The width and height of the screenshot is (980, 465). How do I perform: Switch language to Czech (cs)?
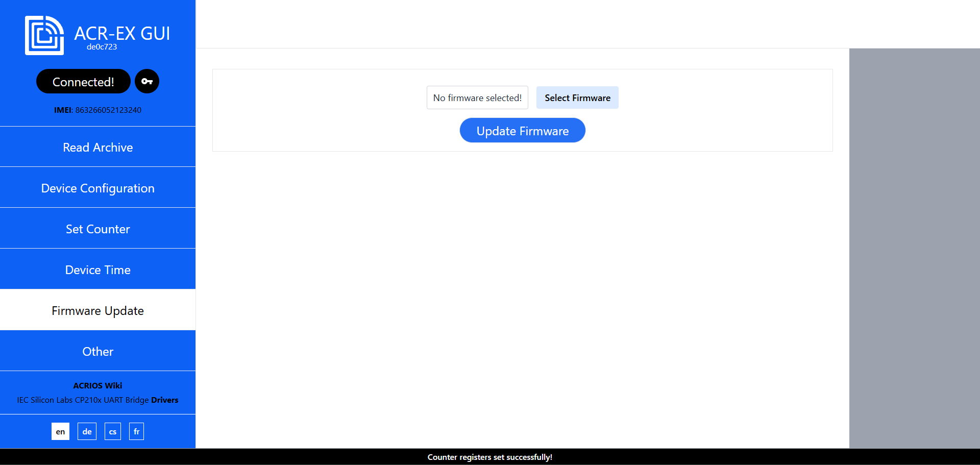point(113,432)
